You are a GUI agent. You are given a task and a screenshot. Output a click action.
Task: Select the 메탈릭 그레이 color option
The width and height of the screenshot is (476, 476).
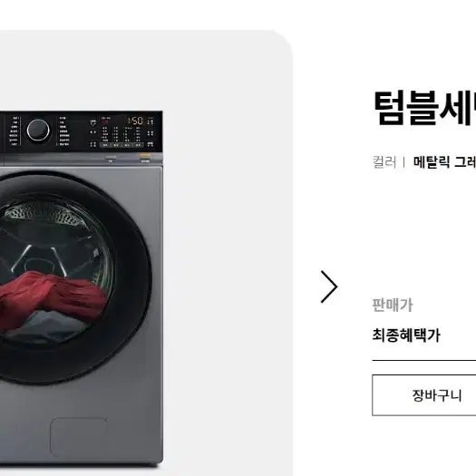click(x=444, y=161)
